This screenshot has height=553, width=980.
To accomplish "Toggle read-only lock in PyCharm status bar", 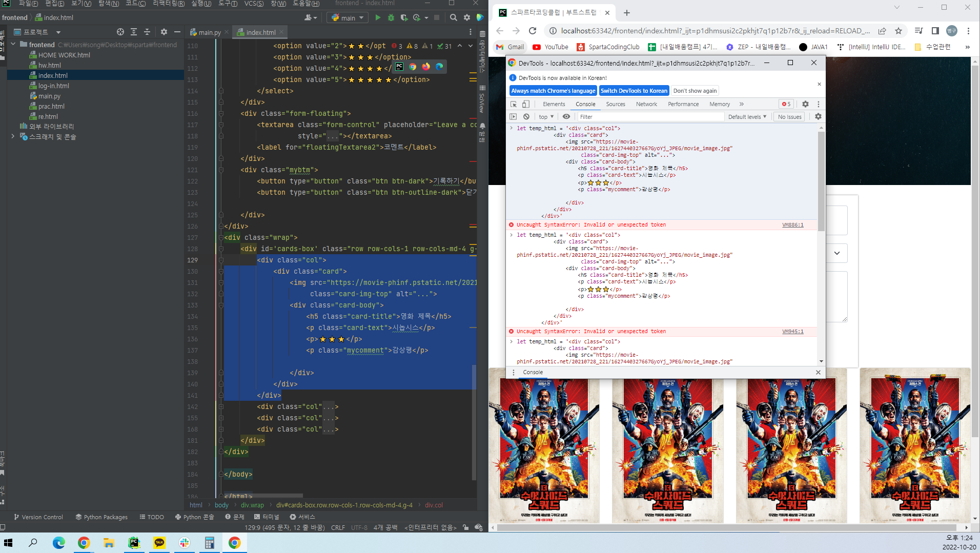I will [465, 527].
